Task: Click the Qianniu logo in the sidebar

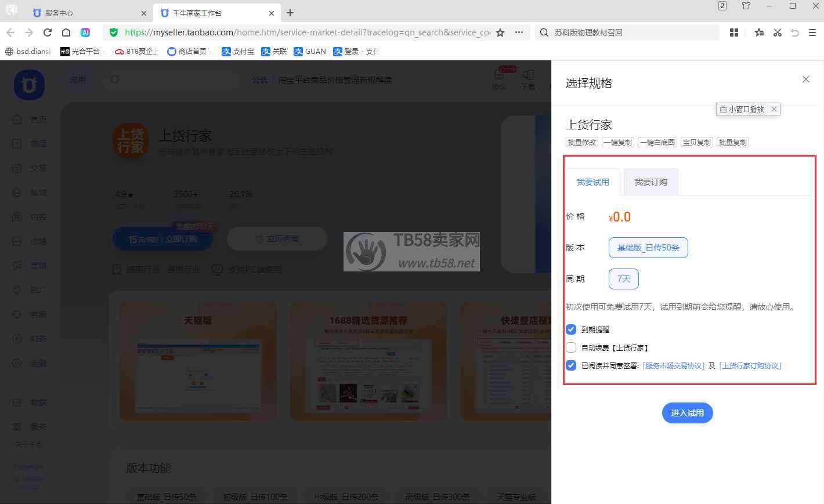Action: [x=29, y=85]
